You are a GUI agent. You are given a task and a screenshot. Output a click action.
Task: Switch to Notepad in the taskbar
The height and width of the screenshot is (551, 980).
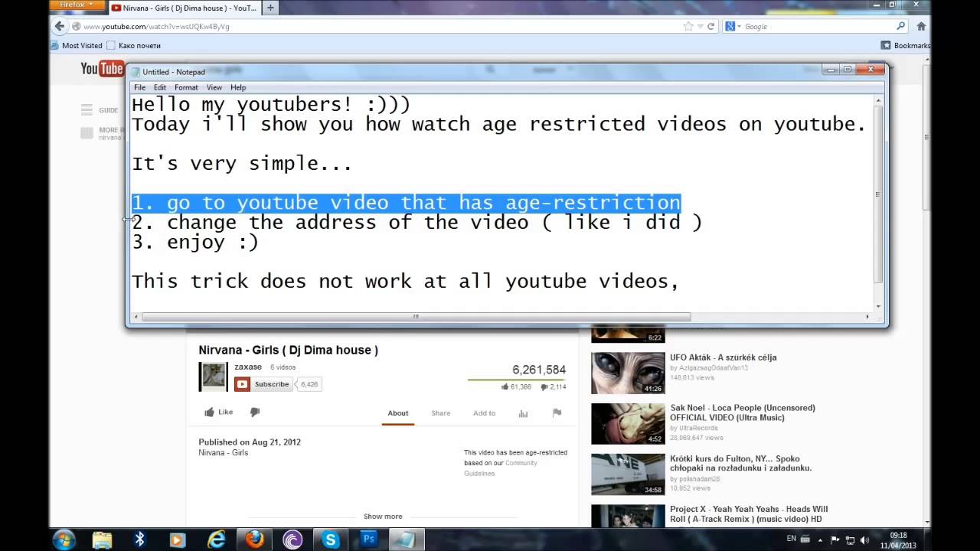point(407,540)
